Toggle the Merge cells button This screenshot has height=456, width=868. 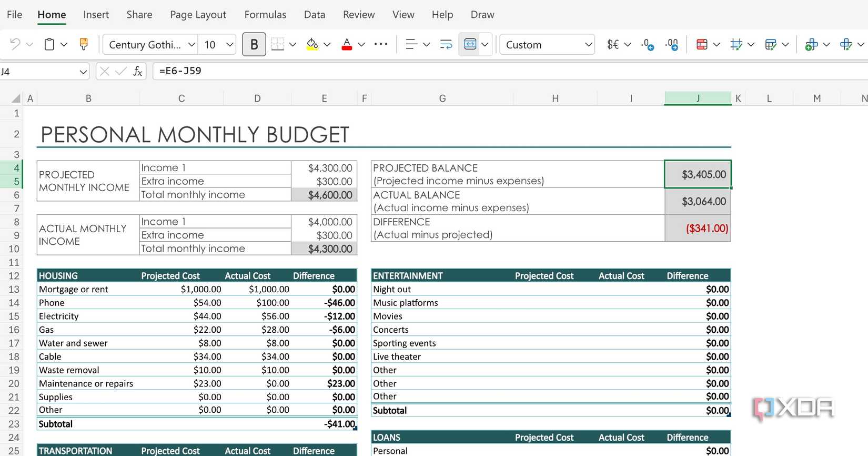coord(470,45)
